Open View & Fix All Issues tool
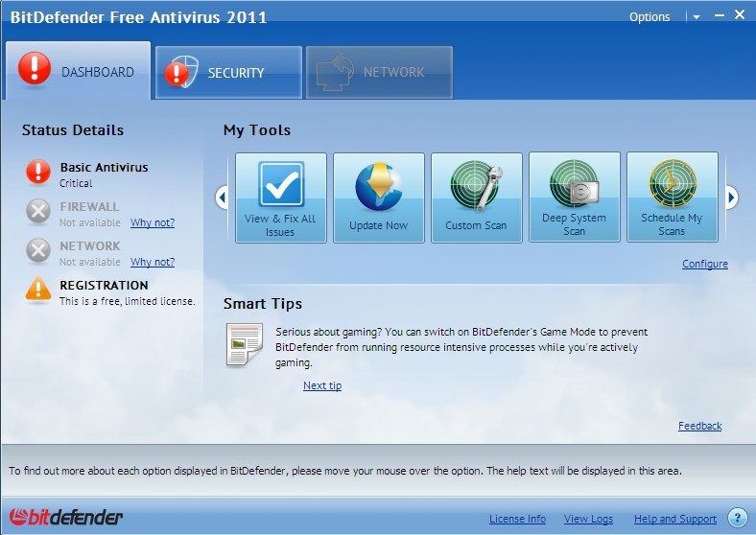This screenshot has height=535, width=756. click(x=280, y=198)
